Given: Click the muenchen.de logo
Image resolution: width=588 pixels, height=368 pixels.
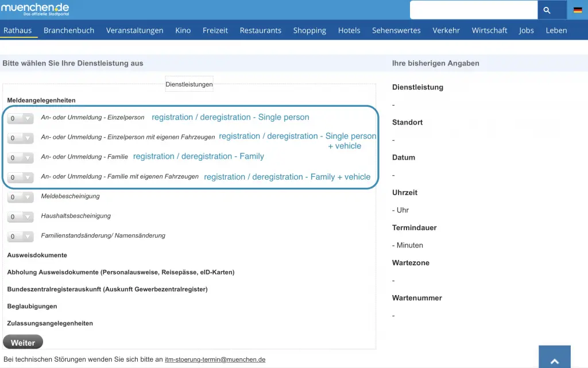Looking at the screenshot, I should [35, 9].
